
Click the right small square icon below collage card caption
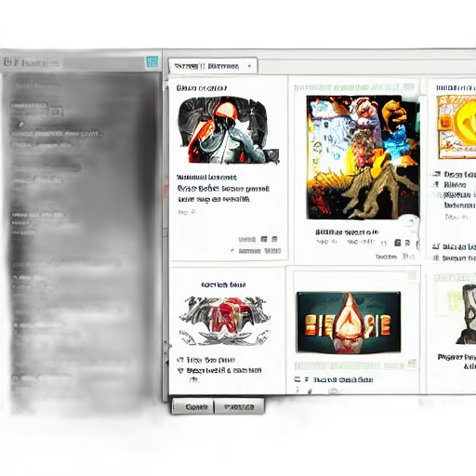pos(408,243)
